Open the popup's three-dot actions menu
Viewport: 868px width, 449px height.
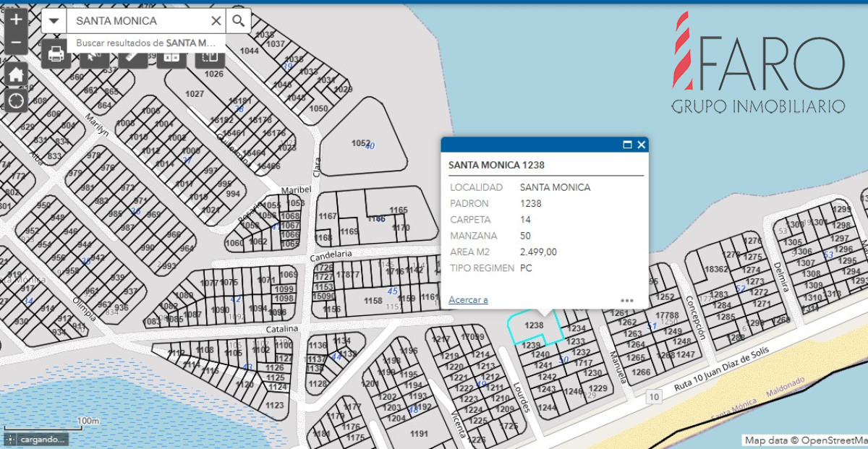[627, 300]
